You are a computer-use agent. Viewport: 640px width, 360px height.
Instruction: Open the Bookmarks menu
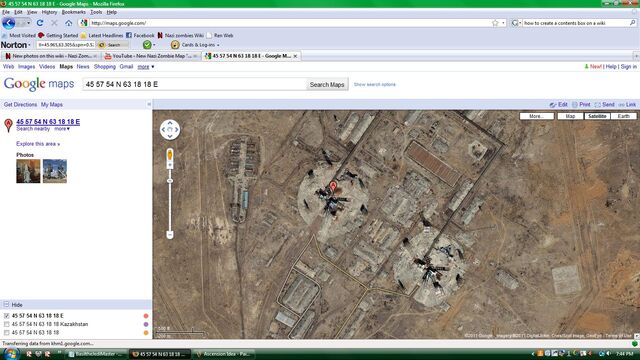click(73, 12)
